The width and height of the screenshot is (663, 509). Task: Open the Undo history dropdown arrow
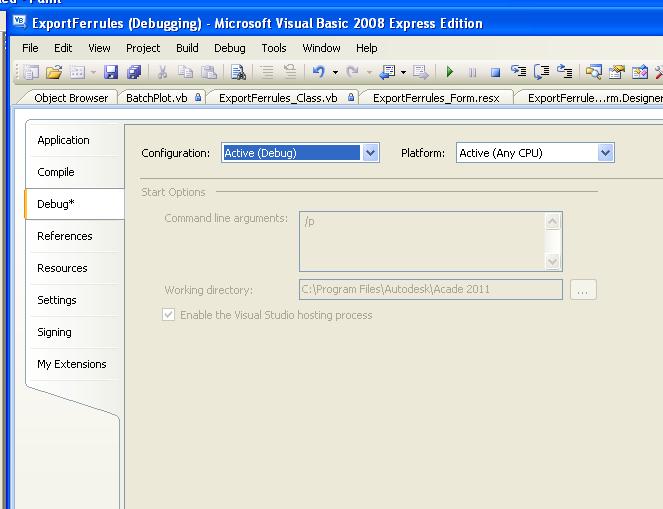[x=335, y=73]
